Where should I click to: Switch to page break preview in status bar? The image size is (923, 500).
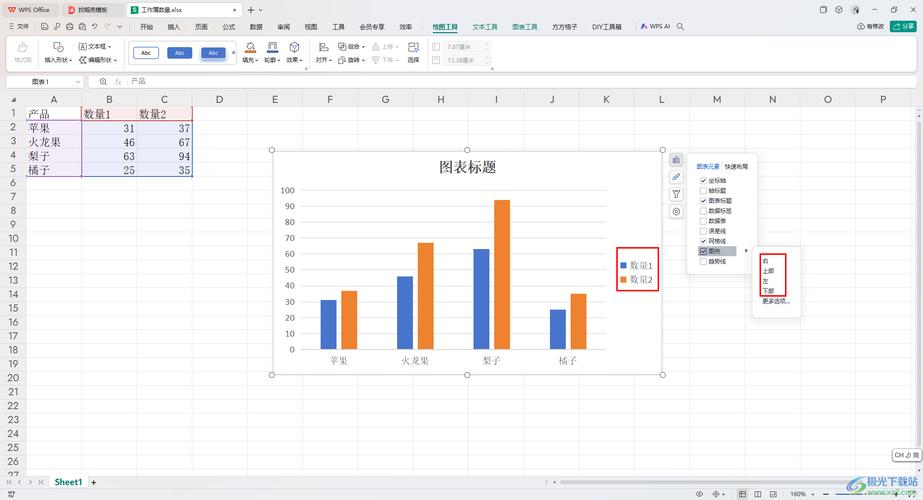773,494
